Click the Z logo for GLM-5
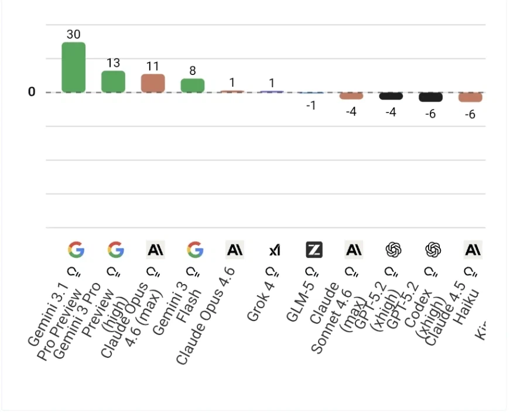The image size is (527, 420). [x=314, y=250]
